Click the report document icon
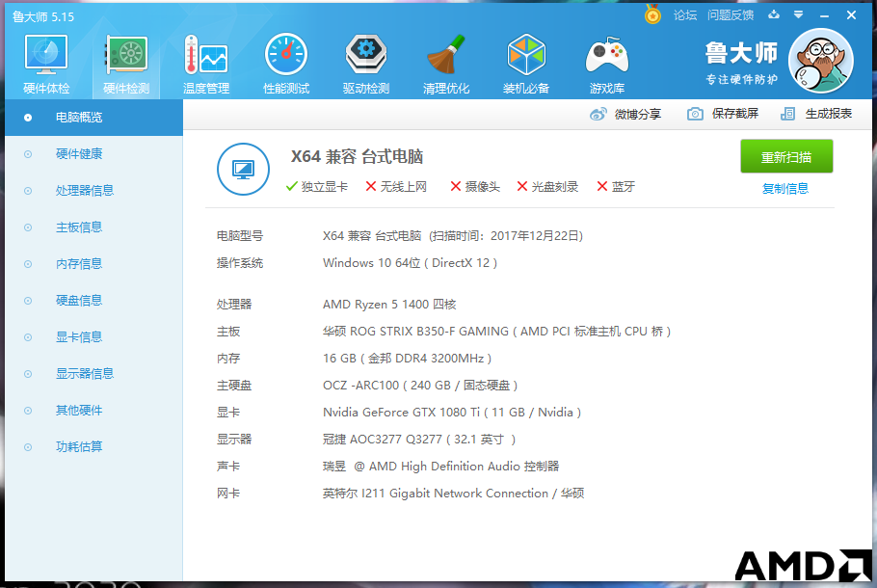 click(x=787, y=114)
